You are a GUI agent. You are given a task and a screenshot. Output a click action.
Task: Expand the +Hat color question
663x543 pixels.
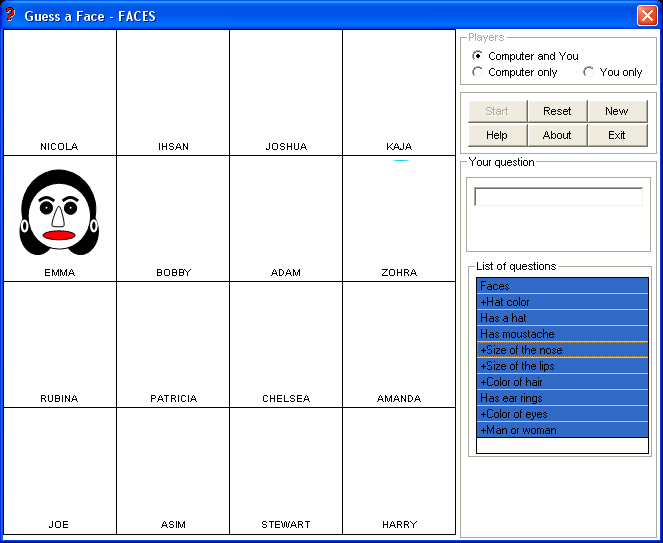[561, 302]
